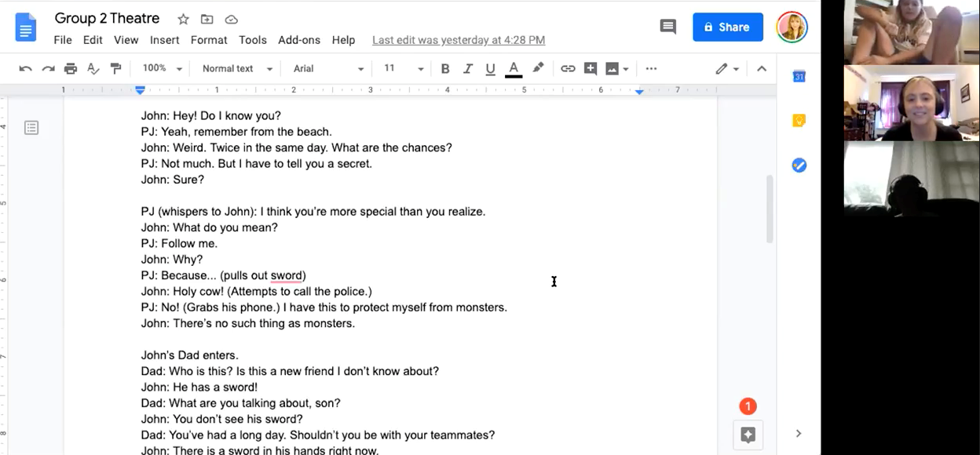Open the text color picker
This screenshot has width=980, height=455.
514,69
